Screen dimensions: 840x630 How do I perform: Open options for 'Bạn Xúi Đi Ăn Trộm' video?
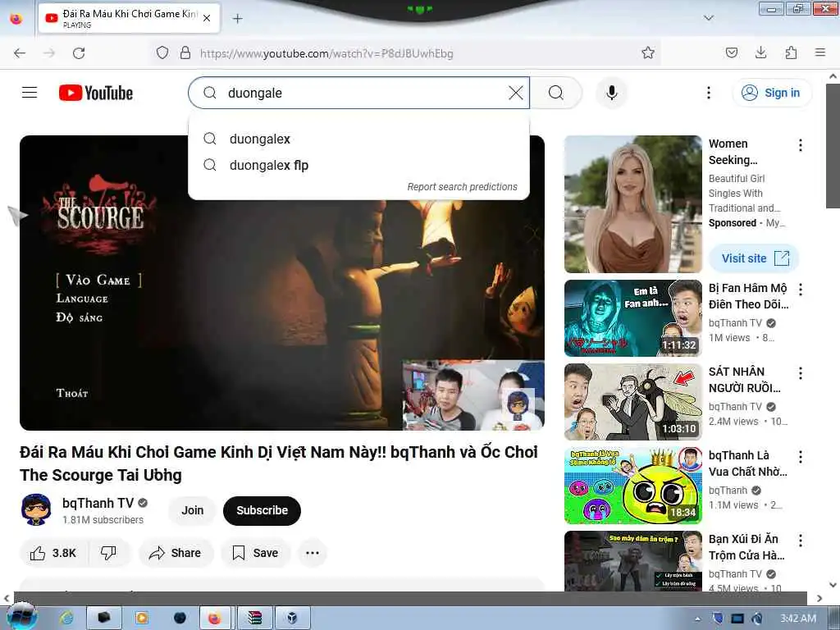click(800, 541)
